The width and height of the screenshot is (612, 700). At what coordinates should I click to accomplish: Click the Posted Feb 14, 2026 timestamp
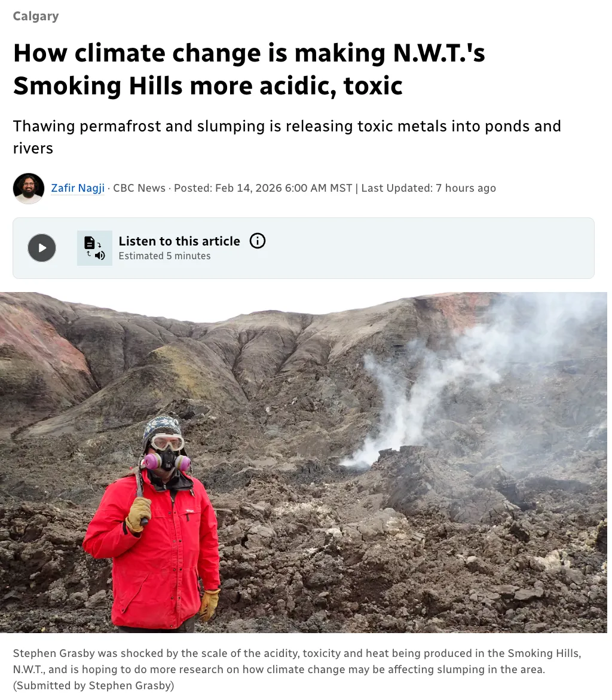tap(263, 188)
